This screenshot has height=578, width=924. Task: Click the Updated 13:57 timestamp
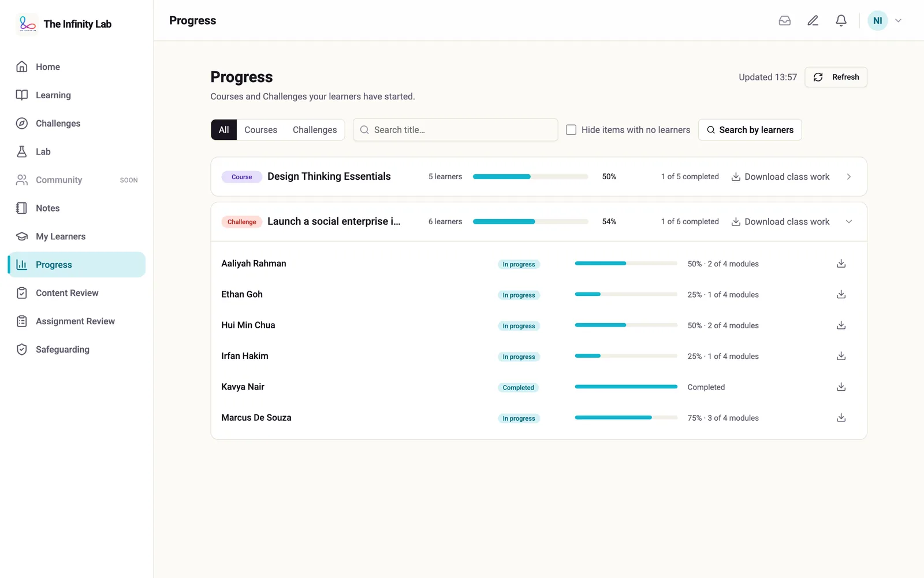[x=767, y=77]
